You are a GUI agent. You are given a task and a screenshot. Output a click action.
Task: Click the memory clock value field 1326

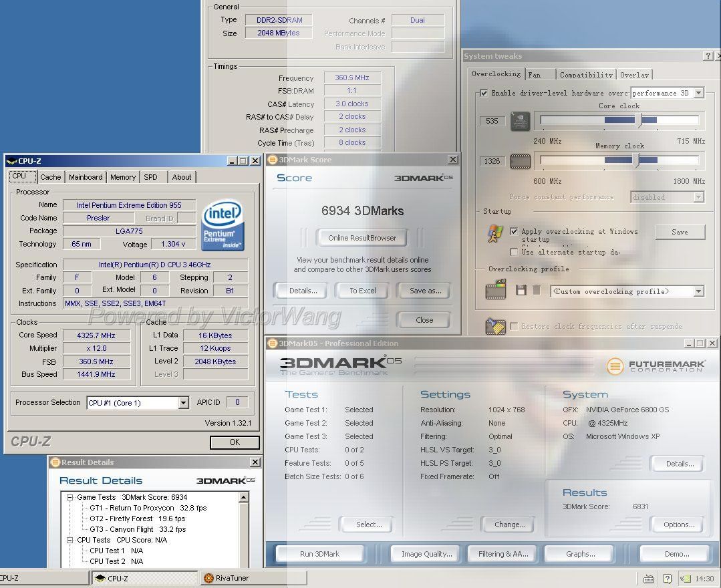[x=492, y=161]
